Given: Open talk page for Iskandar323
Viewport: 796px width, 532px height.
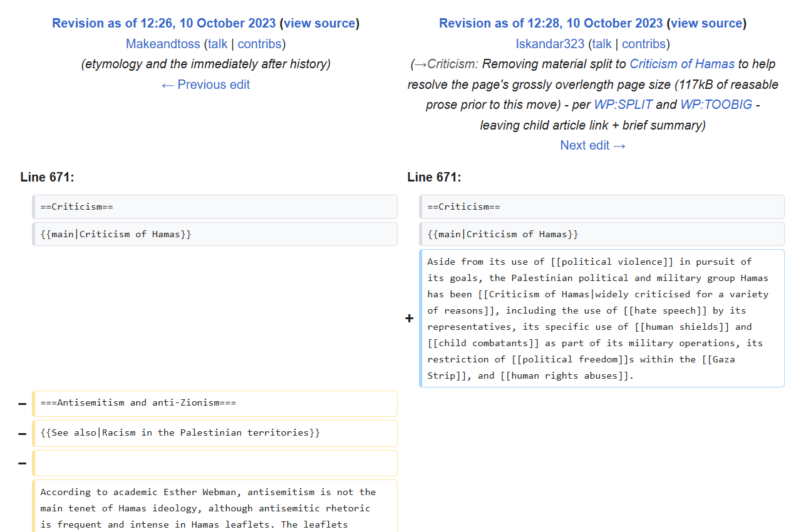Looking at the screenshot, I should [x=602, y=44].
